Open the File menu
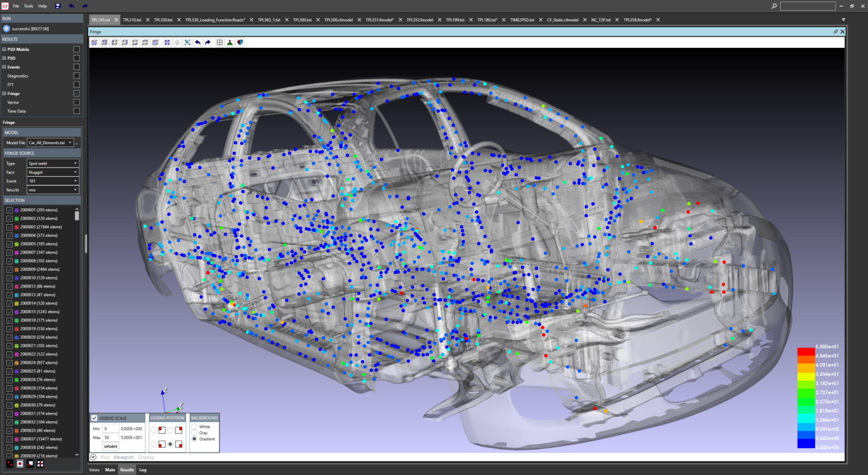The image size is (868, 475). (x=16, y=6)
